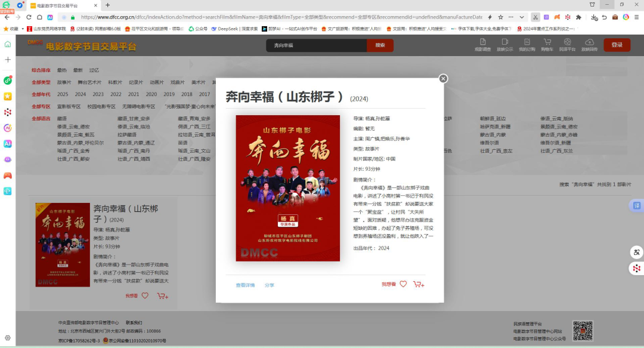The width and height of the screenshot is (644, 348).
Task: Filter by year 2024
Action: (x=80, y=94)
